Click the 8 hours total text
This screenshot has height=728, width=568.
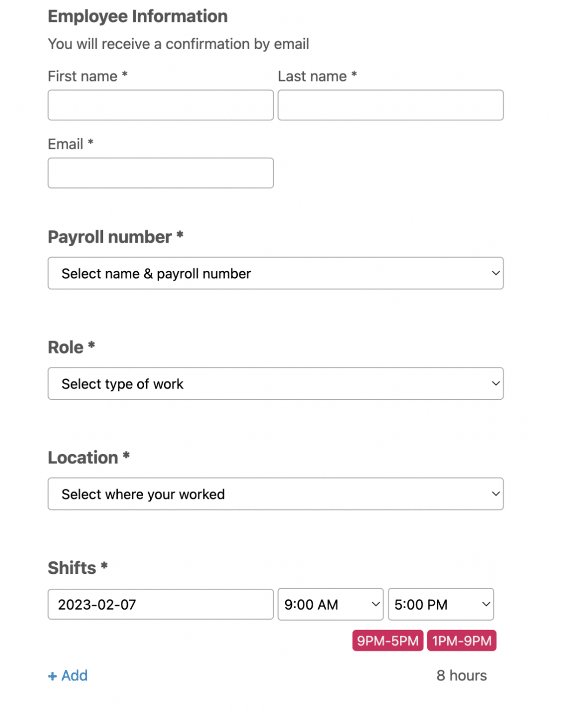click(x=462, y=675)
